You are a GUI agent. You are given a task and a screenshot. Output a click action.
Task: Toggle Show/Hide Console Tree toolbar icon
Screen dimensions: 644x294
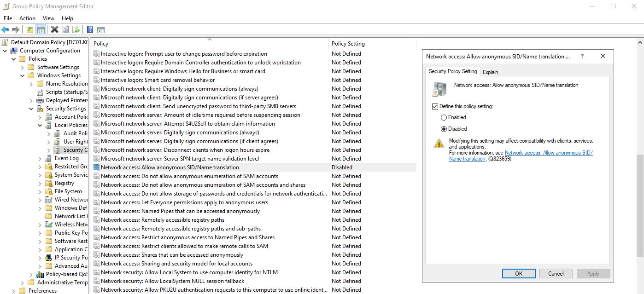[41, 30]
